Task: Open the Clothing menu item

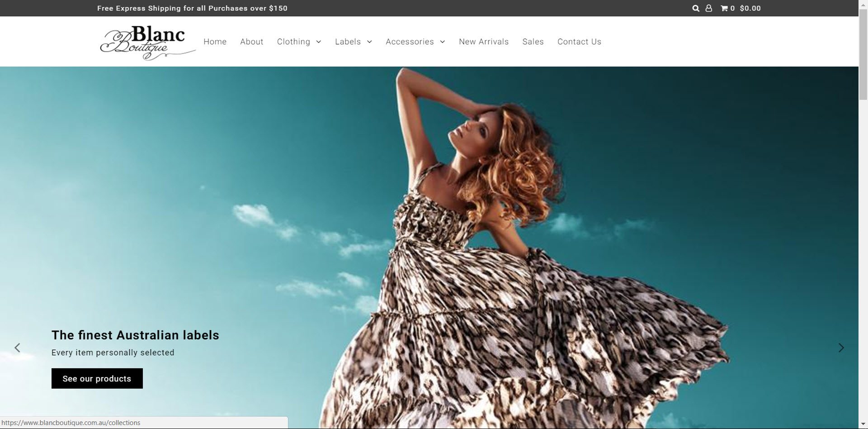Action: pos(293,42)
